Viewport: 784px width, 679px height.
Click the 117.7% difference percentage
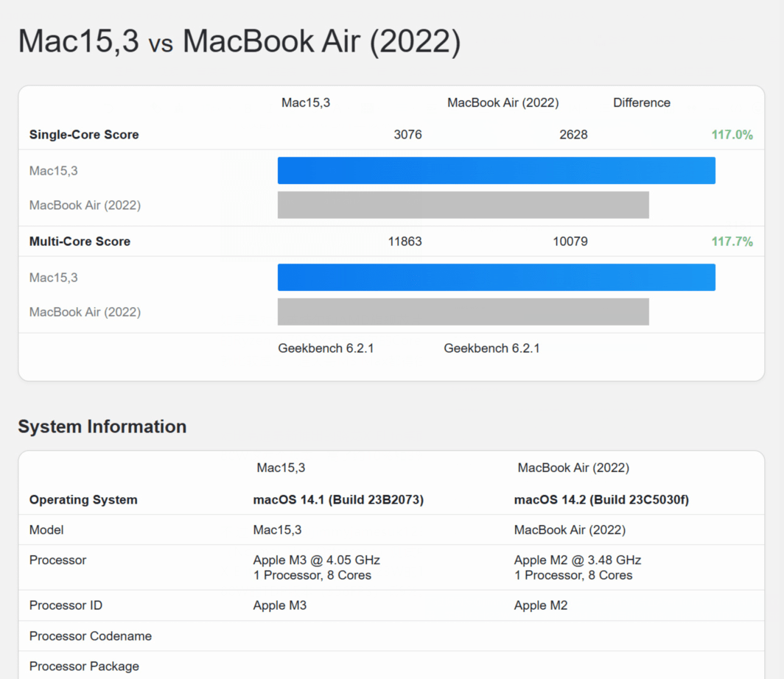point(732,242)
